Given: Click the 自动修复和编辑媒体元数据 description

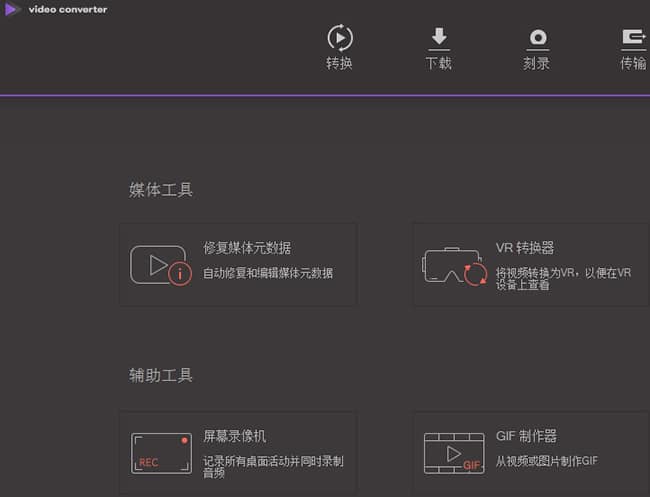Looking at the screenshot, I should [x=268, y=273].
